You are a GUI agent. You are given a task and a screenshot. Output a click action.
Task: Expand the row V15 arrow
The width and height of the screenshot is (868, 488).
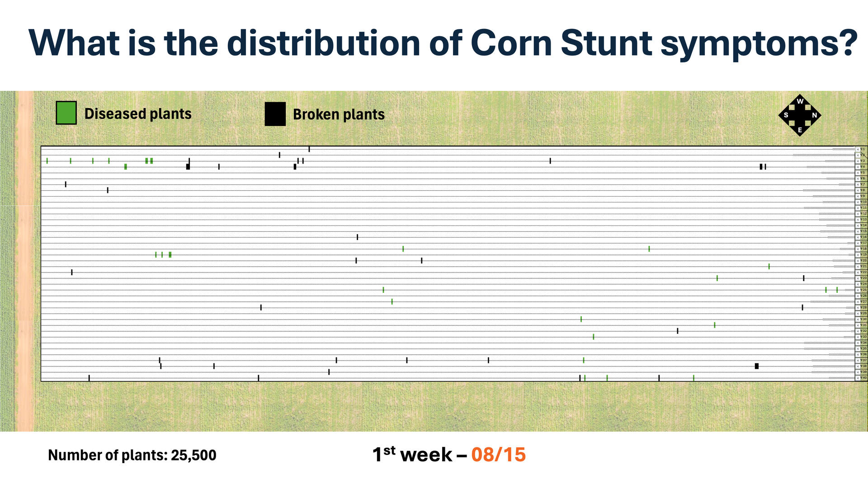[858, 231]
